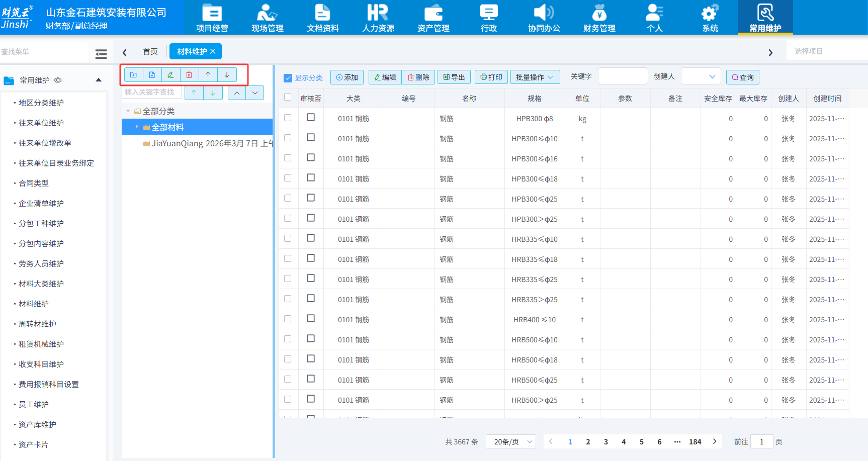Switch to the 首页 tab
This screenshot has height=461, width=868.
coord(150,51)
